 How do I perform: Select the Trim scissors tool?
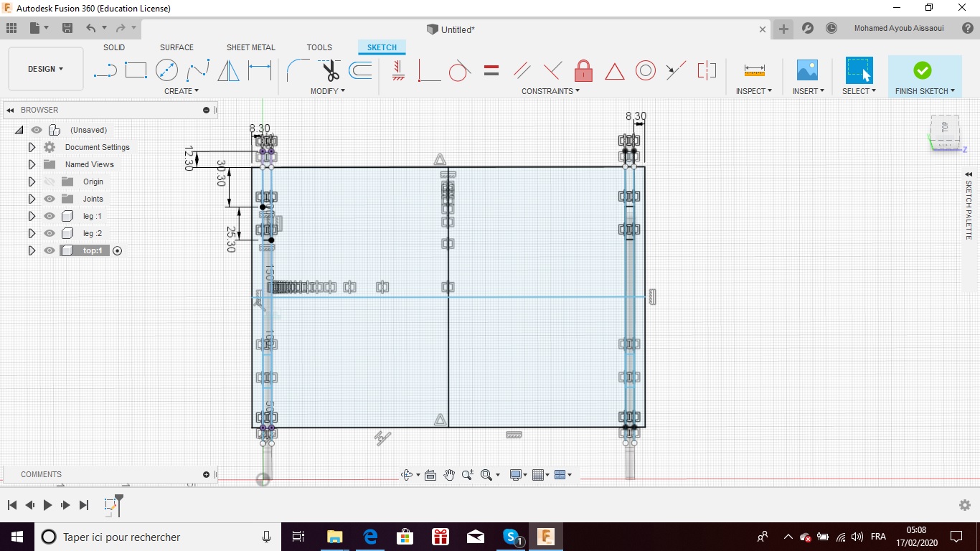coord(330,70)
